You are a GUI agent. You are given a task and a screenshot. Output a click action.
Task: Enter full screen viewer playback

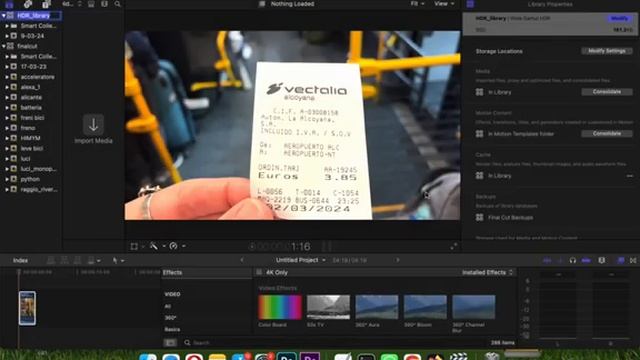point(453,246)
